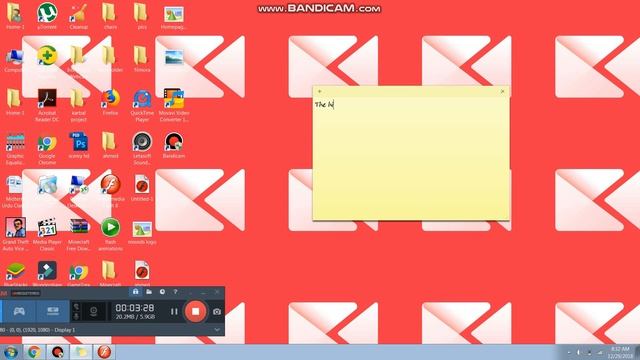The image size is (640, 360).
Task: Select the green plus security shortcut
Action: (47, 57)
